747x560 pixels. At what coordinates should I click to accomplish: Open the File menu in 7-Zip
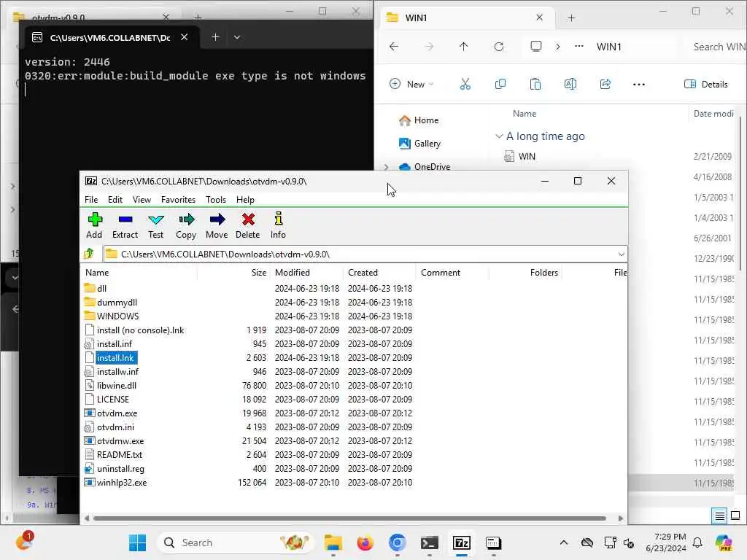91,200
